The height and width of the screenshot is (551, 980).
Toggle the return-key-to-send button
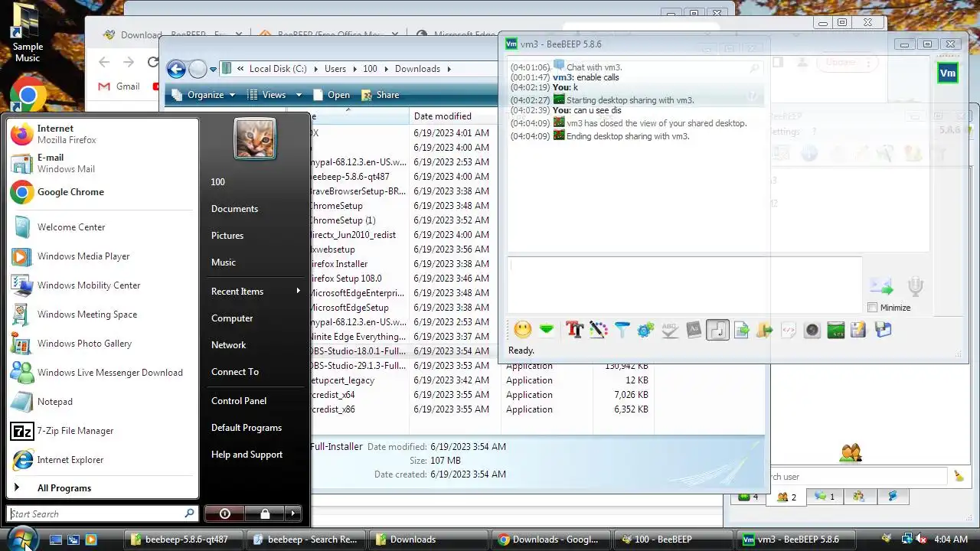pyautogui.click(x=717, y=330)
